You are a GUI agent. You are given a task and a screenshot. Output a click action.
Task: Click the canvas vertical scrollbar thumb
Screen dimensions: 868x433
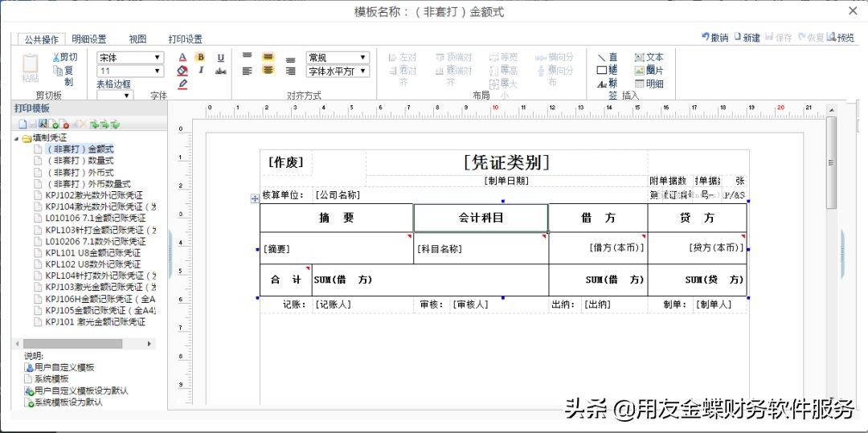pos(831,162)
